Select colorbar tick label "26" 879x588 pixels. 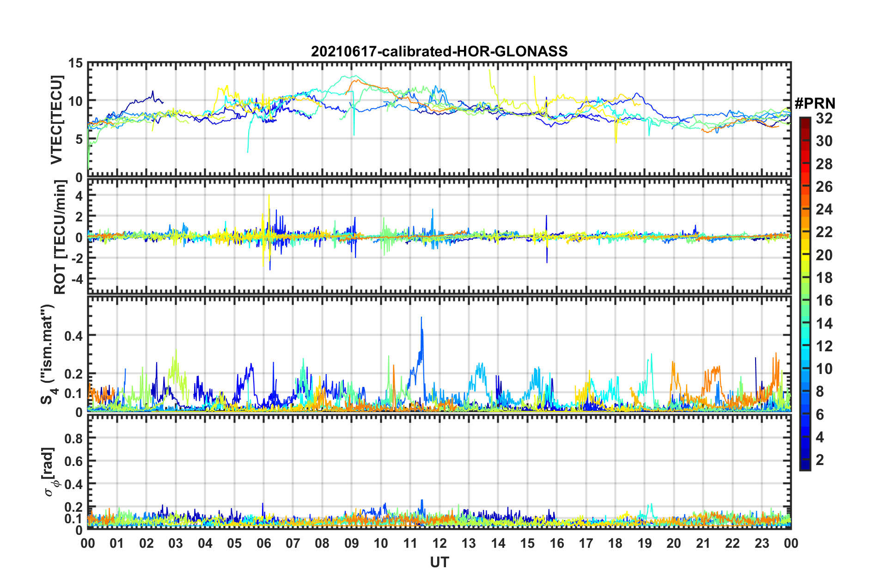824,187
